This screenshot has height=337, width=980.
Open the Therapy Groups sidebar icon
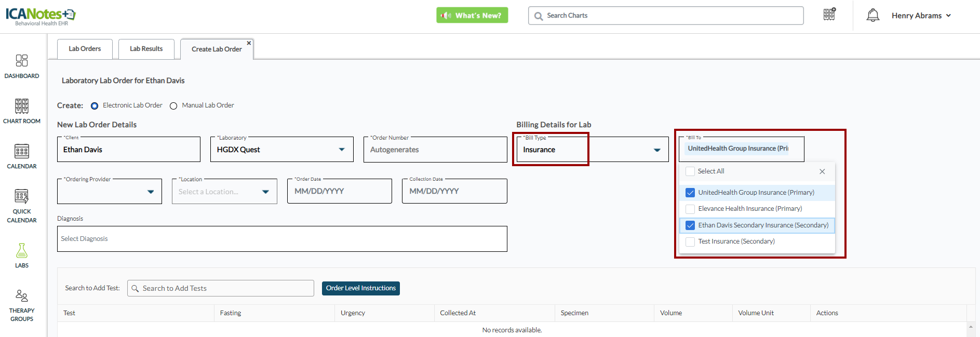(x=22, y=295)
